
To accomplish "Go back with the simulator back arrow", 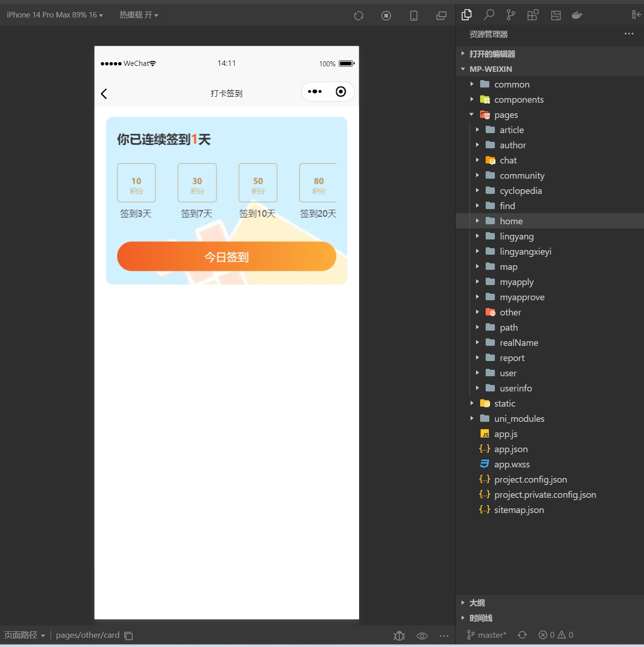I will (104, 93).
